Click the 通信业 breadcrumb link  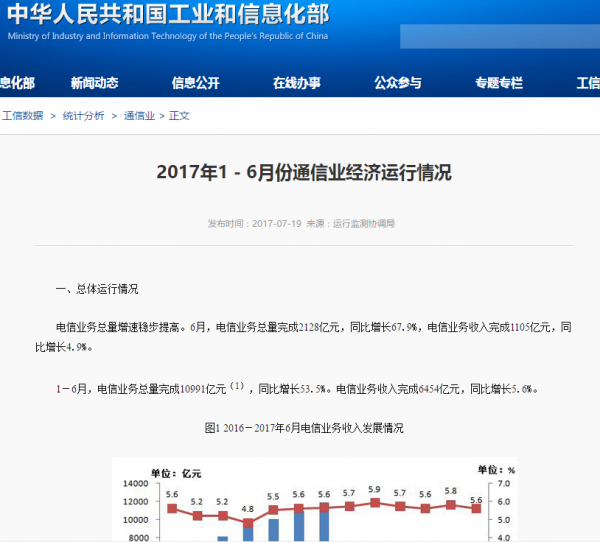[139, 116]
